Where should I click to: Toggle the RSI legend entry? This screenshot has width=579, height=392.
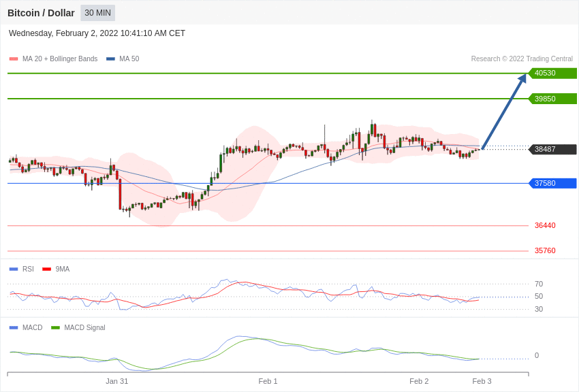21,269
